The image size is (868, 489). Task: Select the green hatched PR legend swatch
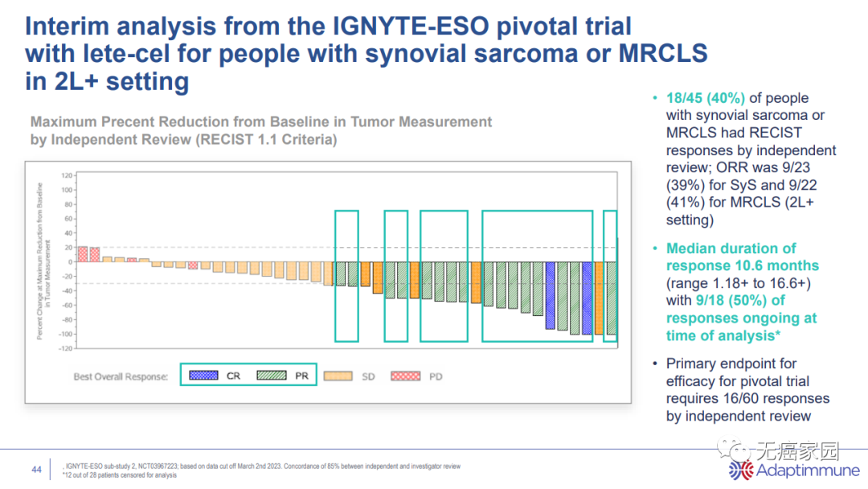271,376
